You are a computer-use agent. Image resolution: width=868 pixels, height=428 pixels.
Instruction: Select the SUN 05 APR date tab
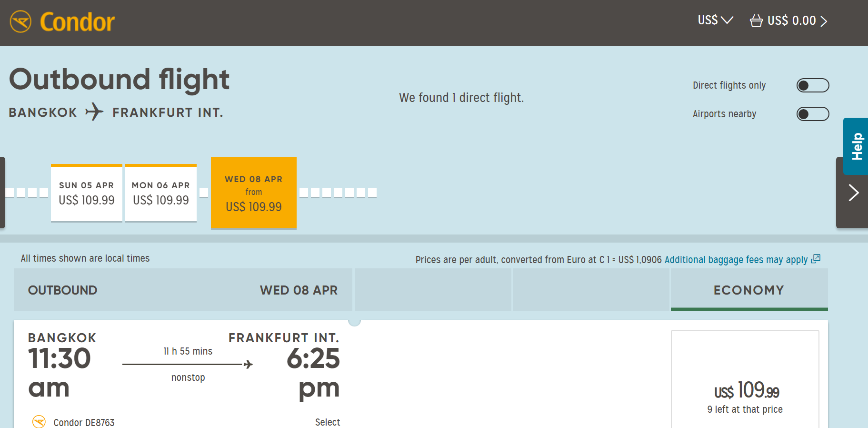pyautogui.click(x=87, y=193)
